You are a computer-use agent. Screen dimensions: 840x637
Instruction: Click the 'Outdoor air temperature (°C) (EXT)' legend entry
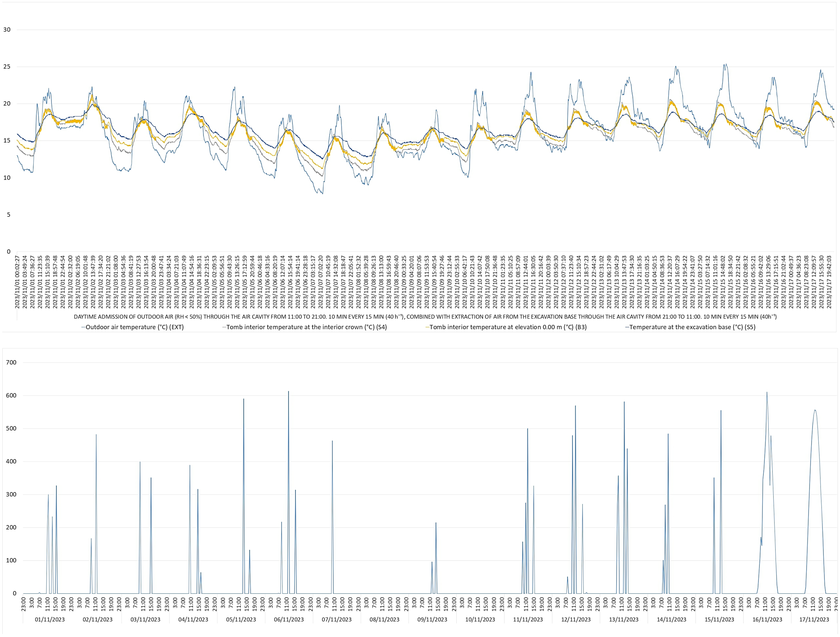point(133,327)
